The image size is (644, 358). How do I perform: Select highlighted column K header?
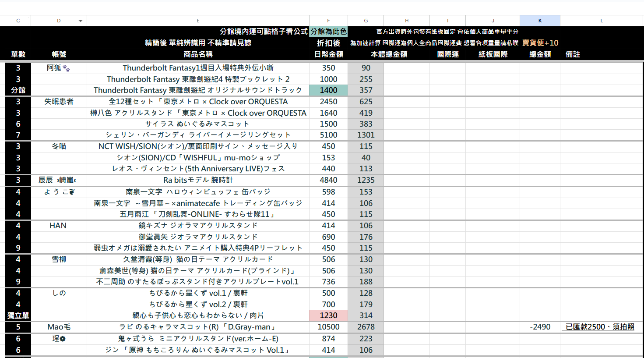pyautogui.click(x=540, y=21)
